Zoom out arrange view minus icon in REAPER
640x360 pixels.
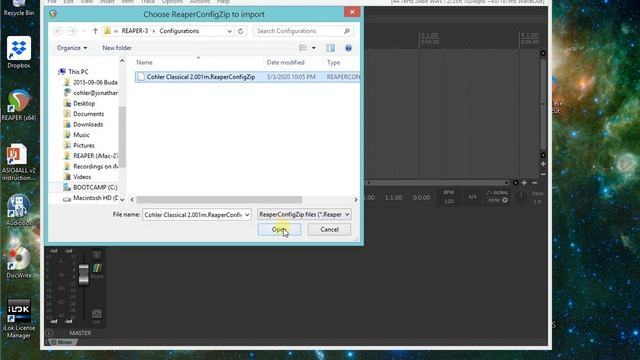coord(535,183)
